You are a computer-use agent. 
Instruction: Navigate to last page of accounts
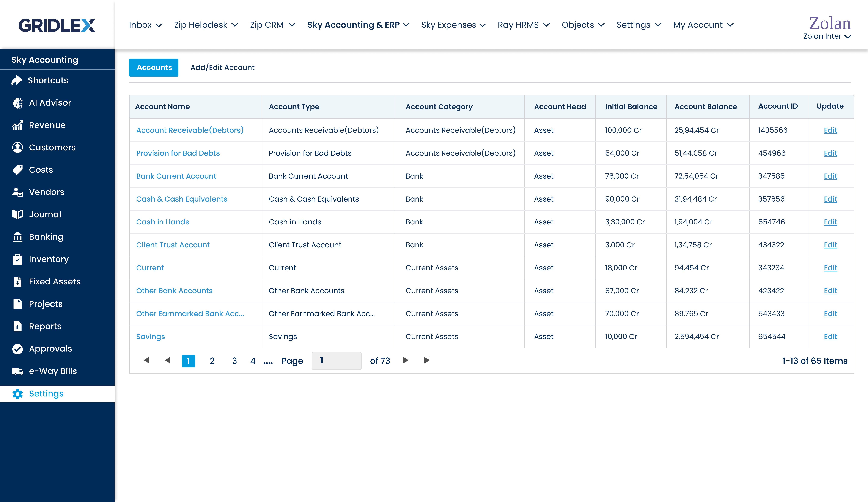point(427,360)
